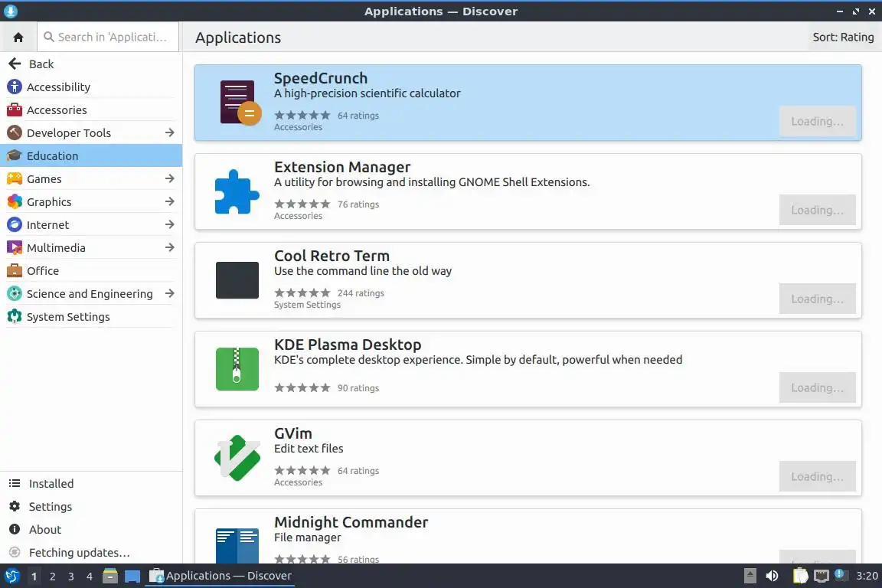Click the Graphics category icon
882x588 pixels.
pos(14,201)
